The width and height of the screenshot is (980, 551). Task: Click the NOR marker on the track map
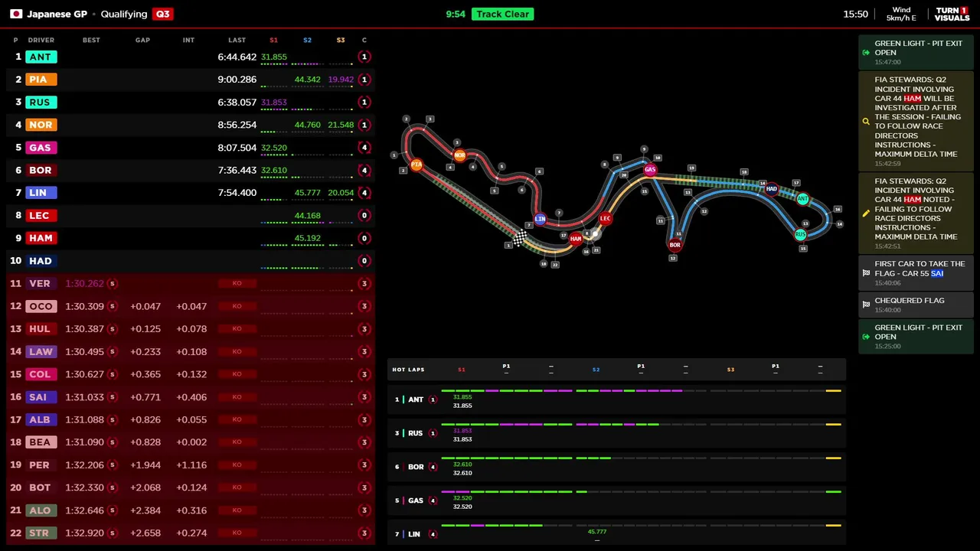(459, 155)
